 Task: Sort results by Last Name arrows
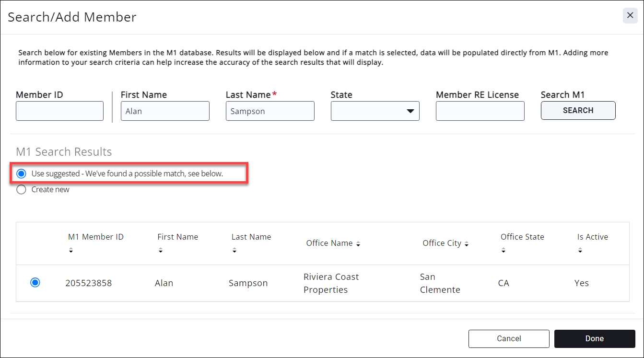tap(234, 250)
